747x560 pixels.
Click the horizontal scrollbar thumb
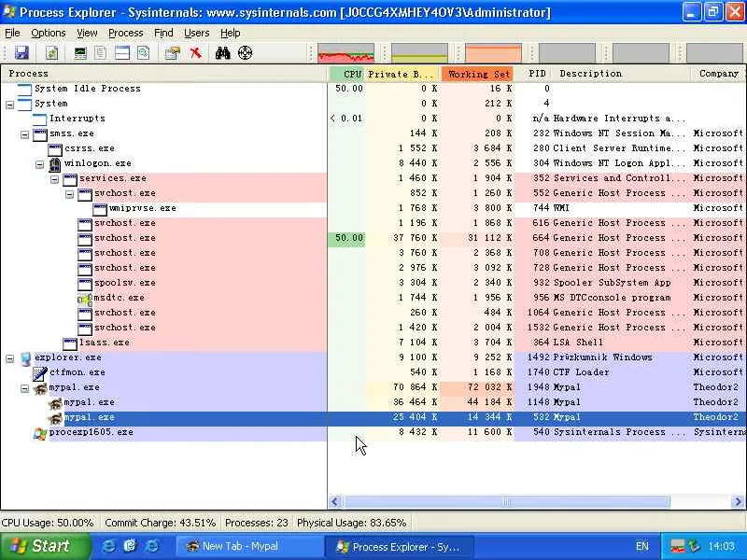pyautogui.click(x=507, y=501)
